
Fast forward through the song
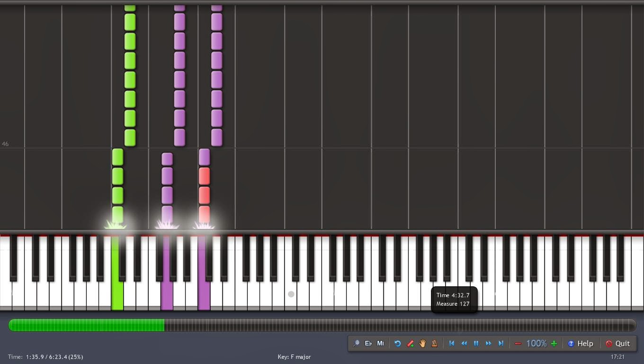point(488,343)
